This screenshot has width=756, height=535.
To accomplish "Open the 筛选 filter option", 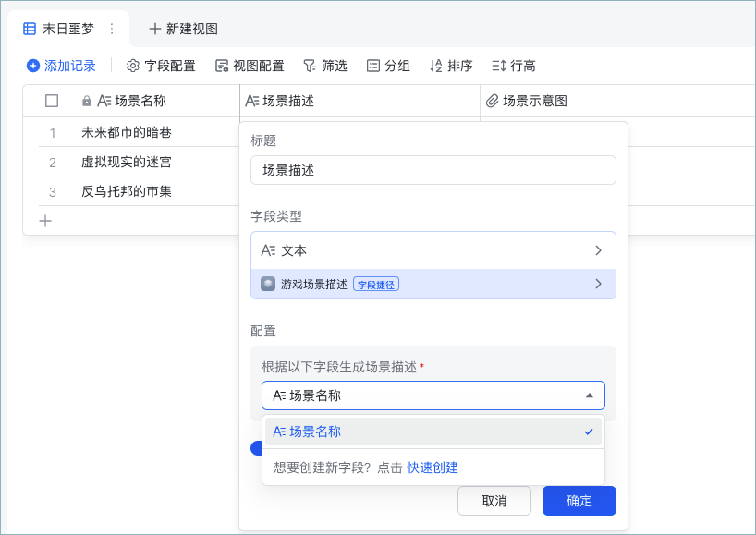I will pos(325,66).
